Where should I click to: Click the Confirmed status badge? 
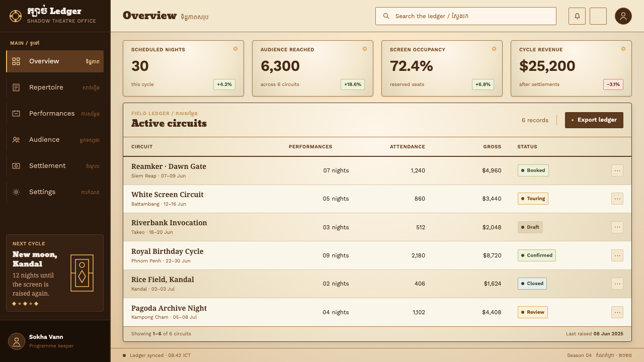pos(537,255)
